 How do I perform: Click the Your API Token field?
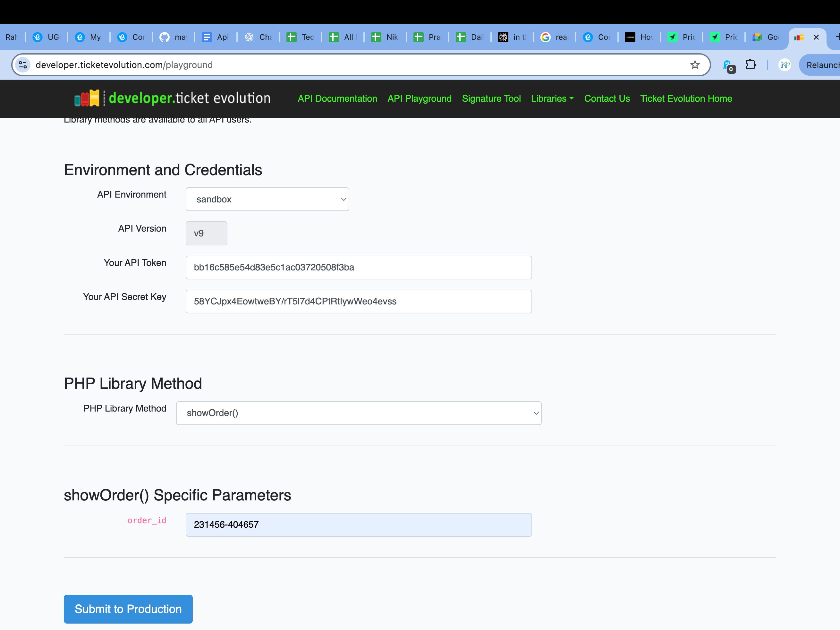pos(359,268)
